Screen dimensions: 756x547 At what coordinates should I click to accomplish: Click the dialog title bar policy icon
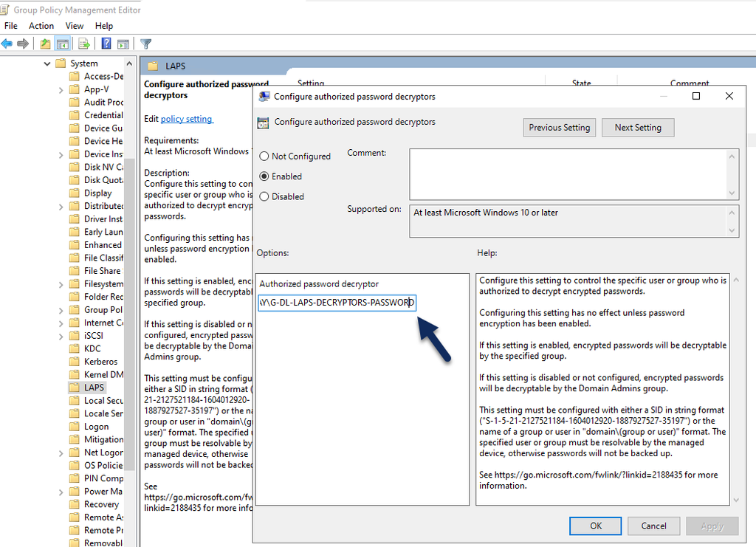point(264,97)
